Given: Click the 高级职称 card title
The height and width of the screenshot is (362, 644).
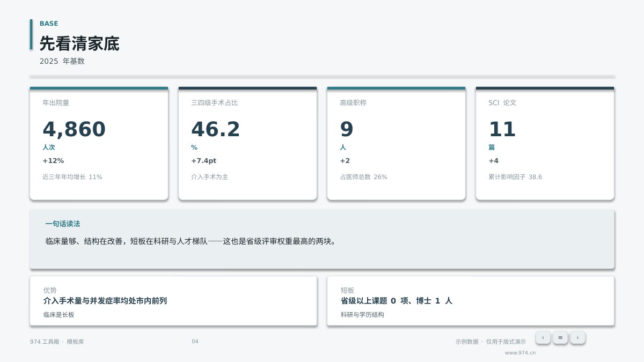Looking at the screenshot, I should pyautogui.click(x=353, y=103).
